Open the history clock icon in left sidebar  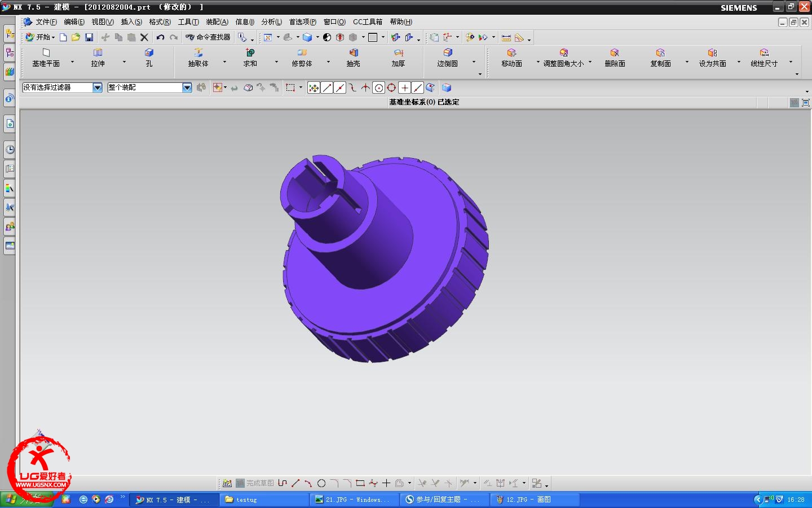pos(10,150)
